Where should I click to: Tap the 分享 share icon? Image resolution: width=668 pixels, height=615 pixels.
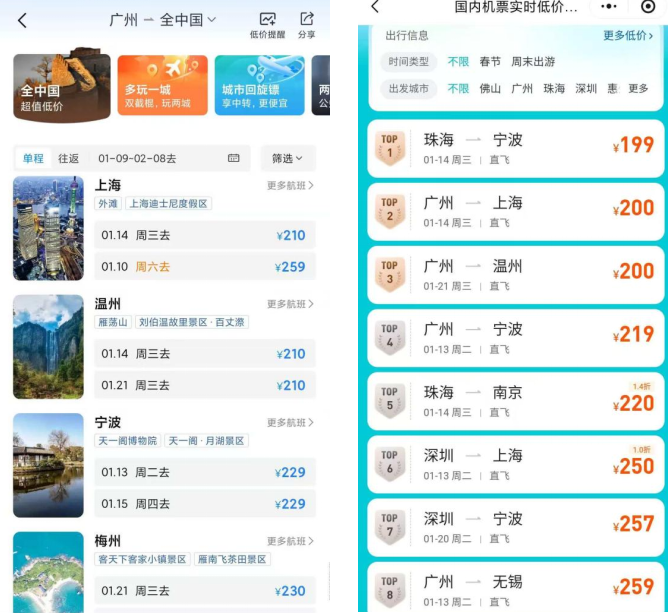click(307, 25)
